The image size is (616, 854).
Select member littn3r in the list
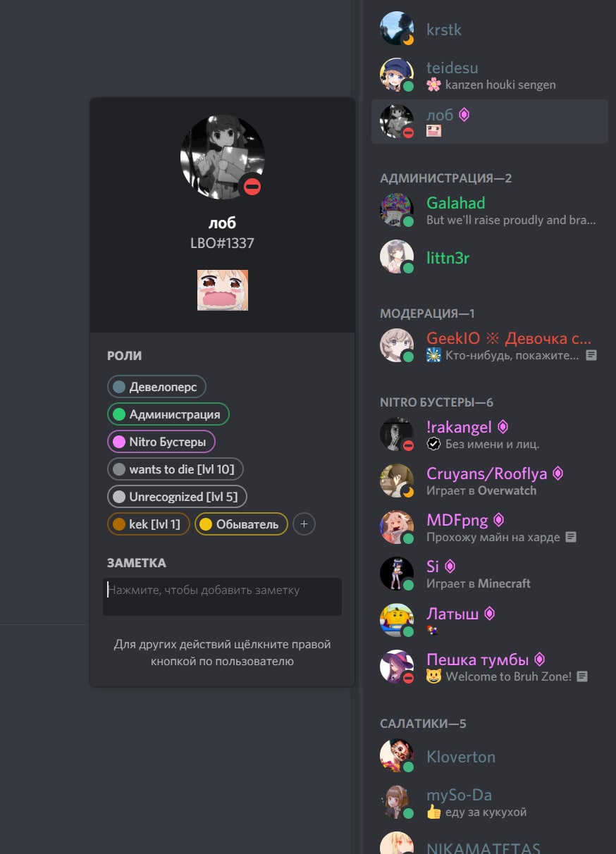click(x=490, y=257)
